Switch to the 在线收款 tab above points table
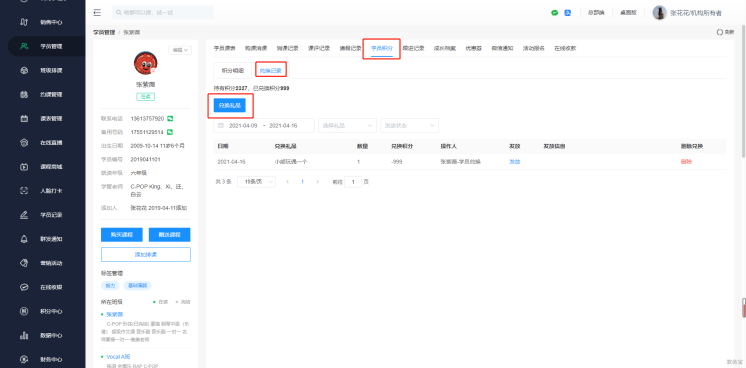Image resolution: width=746 pixels, height=368 pixels. tap(565, 48)
